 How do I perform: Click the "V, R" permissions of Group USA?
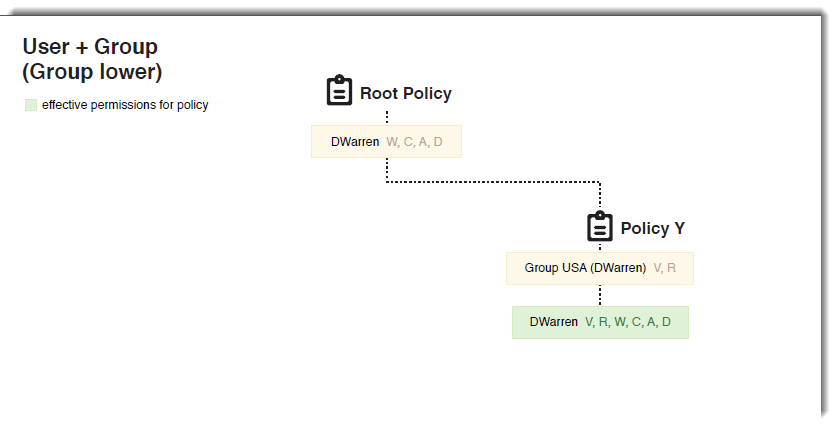click(665, 268)
